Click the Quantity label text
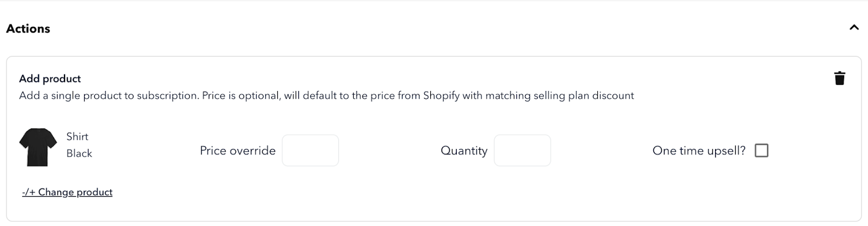The image size is (868, 226). (464, 151)
